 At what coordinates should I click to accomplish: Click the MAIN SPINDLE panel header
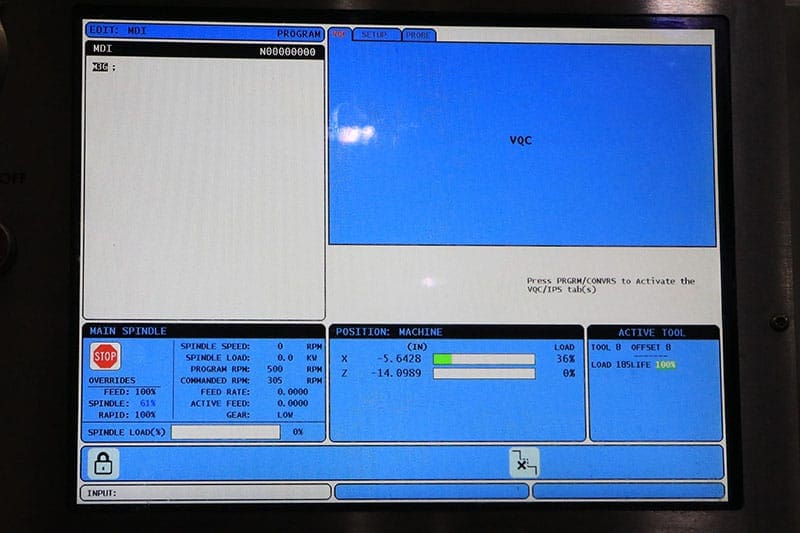pos(203,331)
